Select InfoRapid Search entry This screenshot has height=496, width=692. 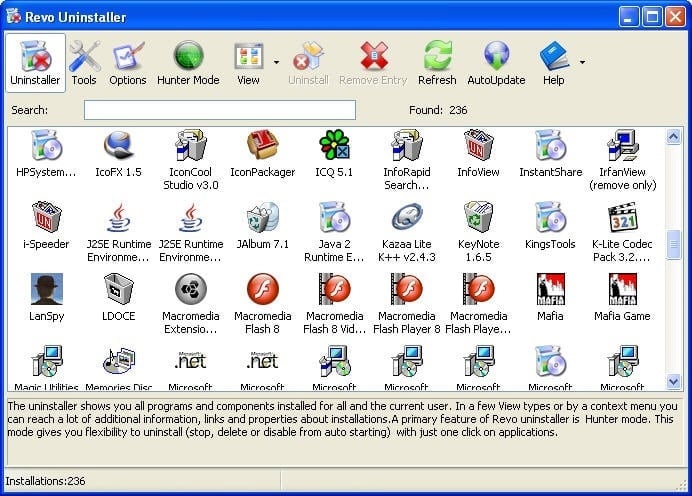[x=406, y=160]
